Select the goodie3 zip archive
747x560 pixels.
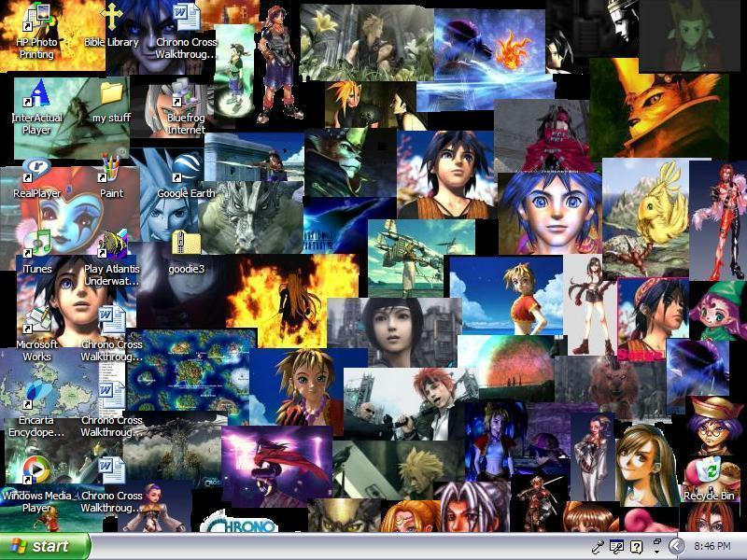click(x=186, y=253)
